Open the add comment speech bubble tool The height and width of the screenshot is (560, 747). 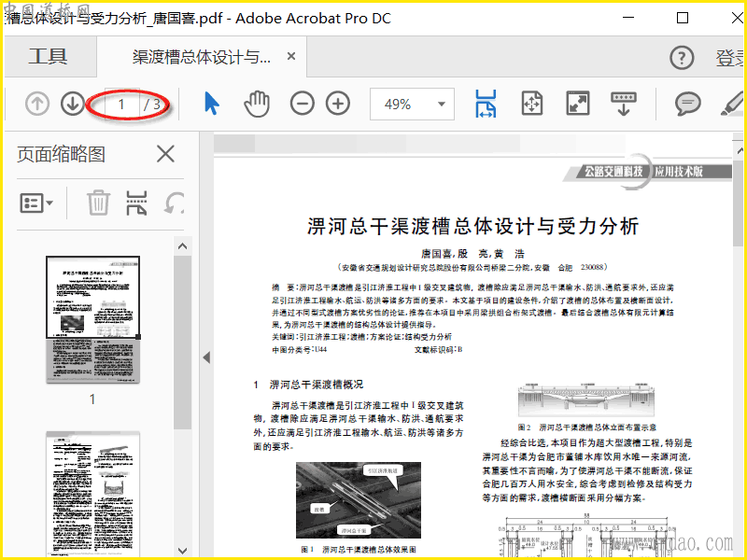[688, 104]
